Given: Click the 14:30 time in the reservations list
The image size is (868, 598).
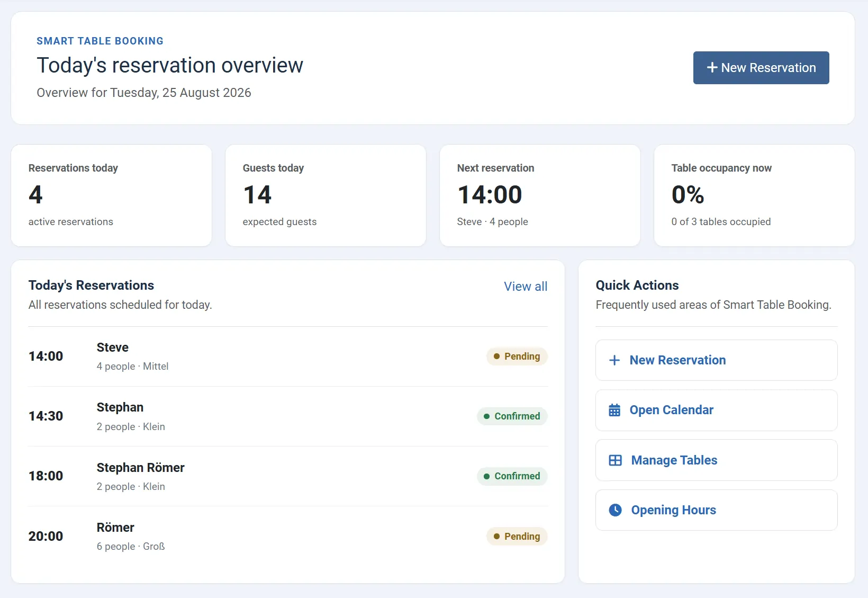Looking at the screenshot, I should pyautogui.click(x=46, y=416).
